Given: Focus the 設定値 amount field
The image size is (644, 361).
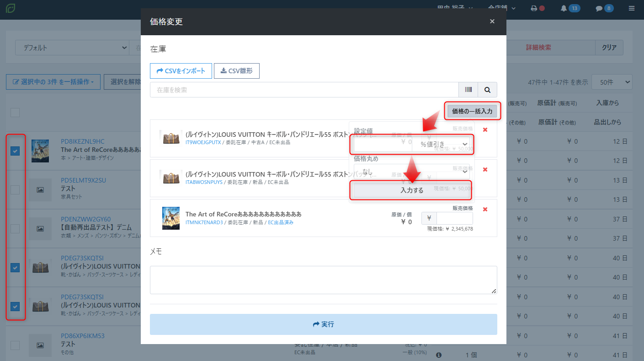Looking at the screenshot, I should point(383,145).
